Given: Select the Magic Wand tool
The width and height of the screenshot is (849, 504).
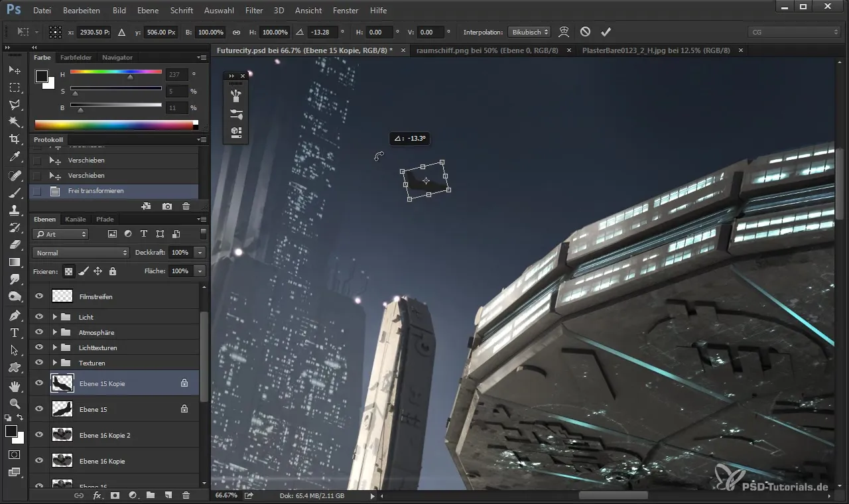Looking at the screenshot, I should point(15,122).
